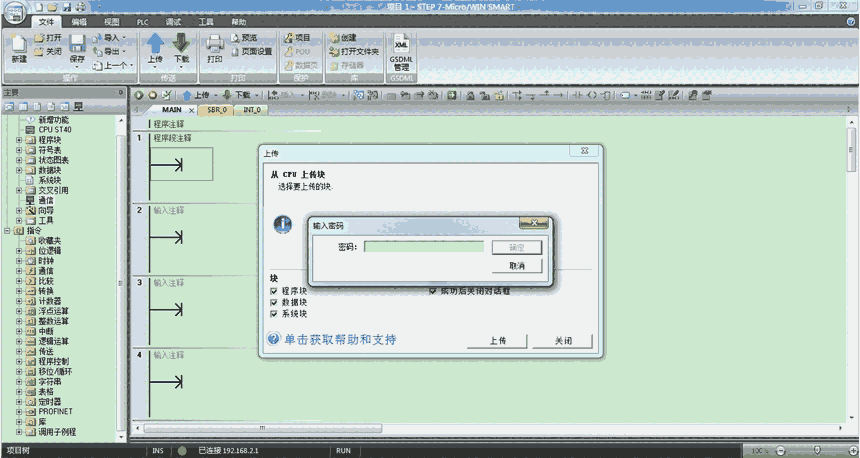Click the green Run icon in editor toolbar

139,96
